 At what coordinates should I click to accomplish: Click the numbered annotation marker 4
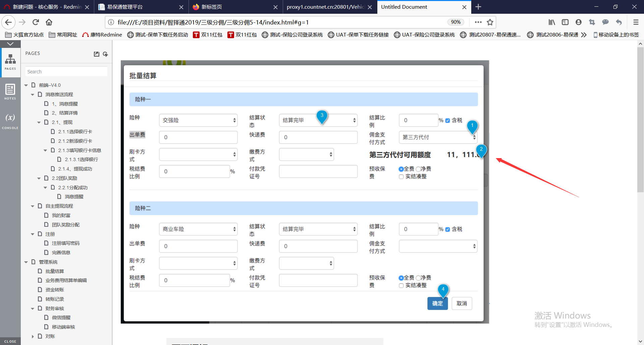coord(443,289)
